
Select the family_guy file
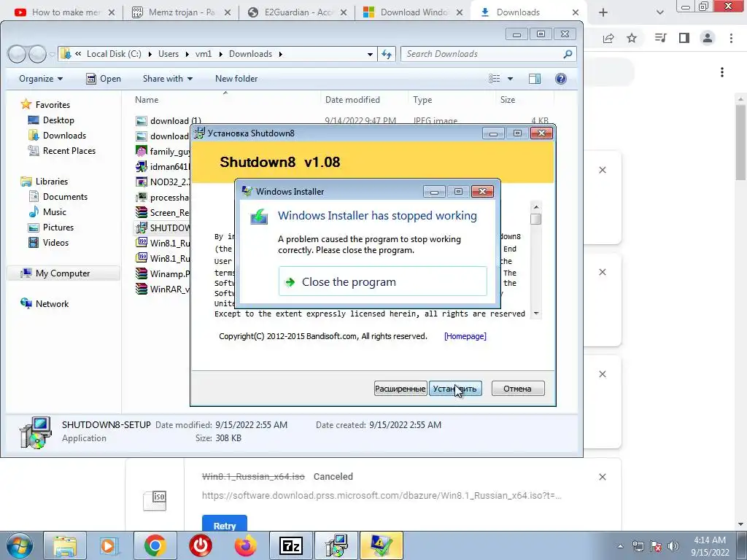coord(163,152)
